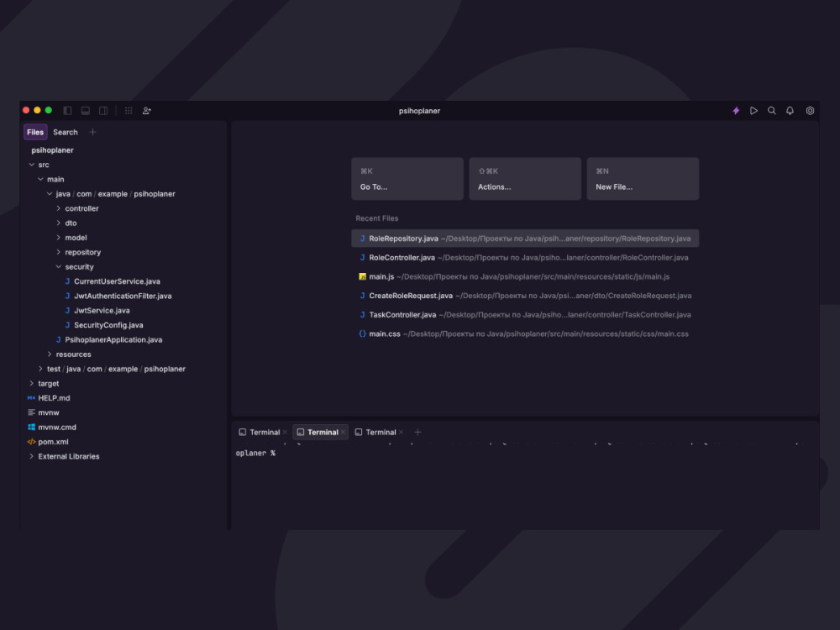The width and height of the screenshot is (840, 630).
Task: Open recent file TaskController.java
Action: 525,314
